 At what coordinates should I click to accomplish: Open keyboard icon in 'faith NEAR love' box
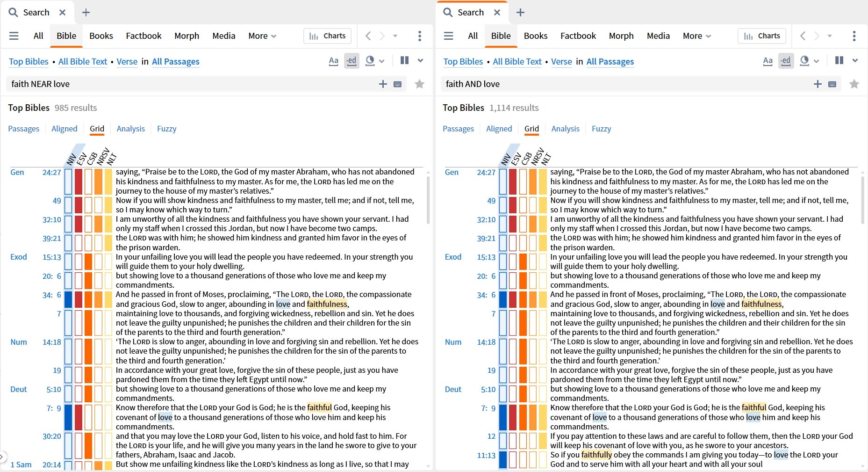(x=398, y=84)
